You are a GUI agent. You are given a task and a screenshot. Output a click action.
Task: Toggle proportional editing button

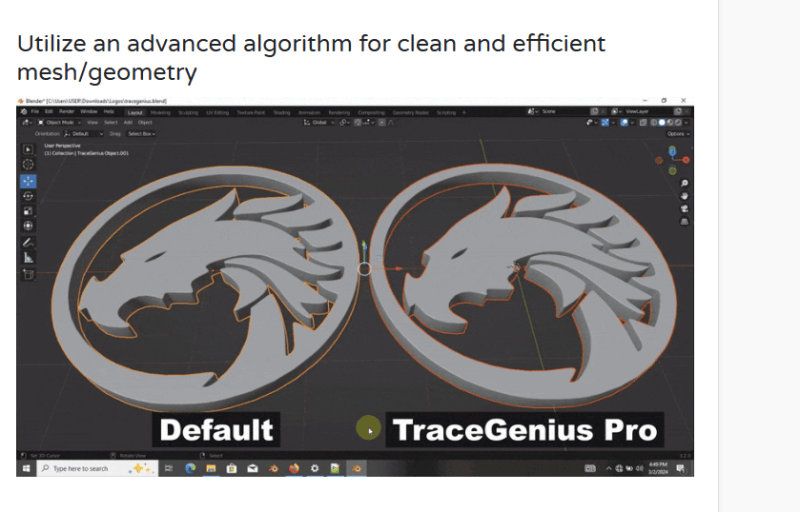tap(382, 122)
